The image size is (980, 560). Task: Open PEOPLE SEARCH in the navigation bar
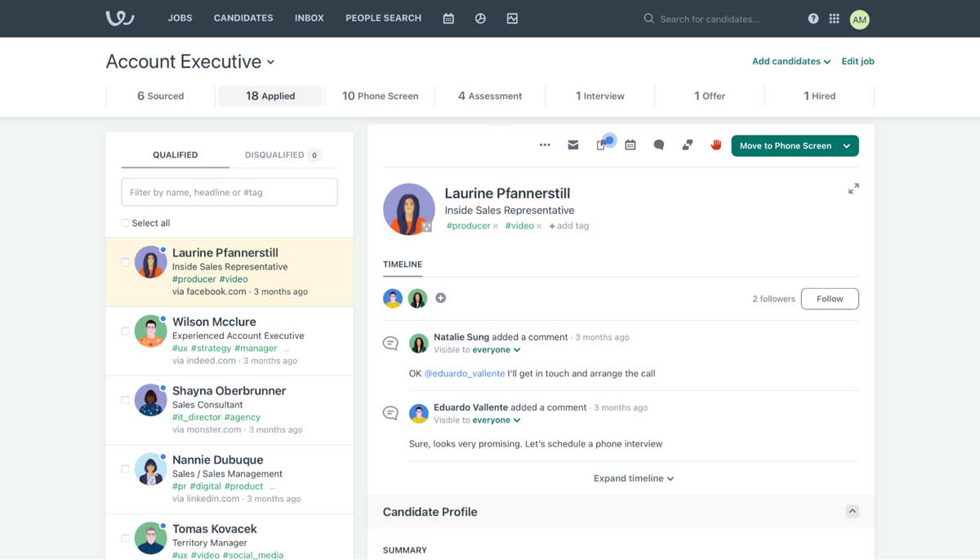tap(383, 17)
